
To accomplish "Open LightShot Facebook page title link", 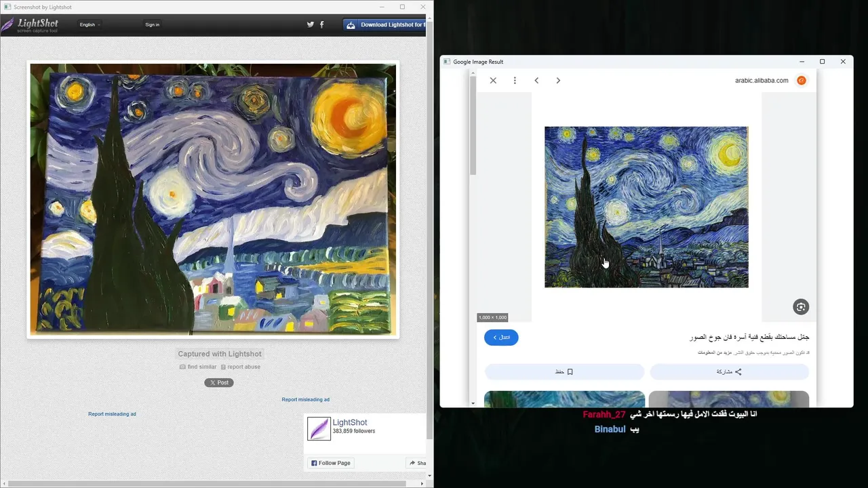I will point(350,422).
